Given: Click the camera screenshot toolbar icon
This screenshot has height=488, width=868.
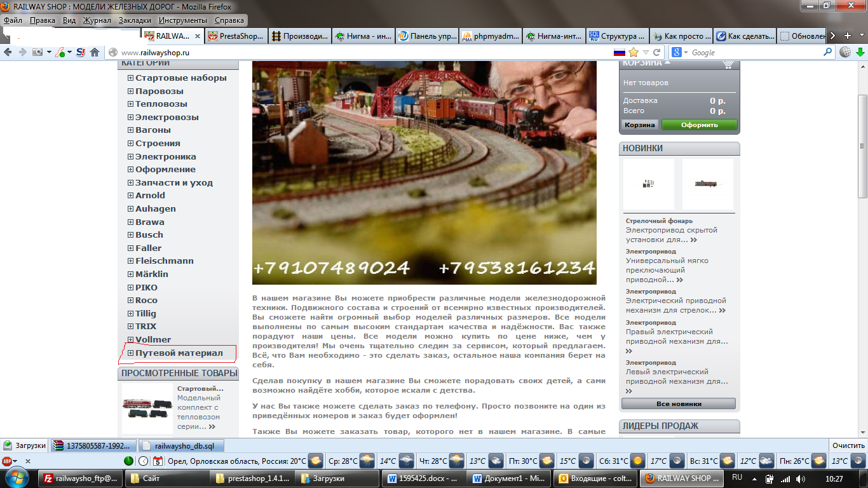Looking at the screenshot, I should [37, 52].
